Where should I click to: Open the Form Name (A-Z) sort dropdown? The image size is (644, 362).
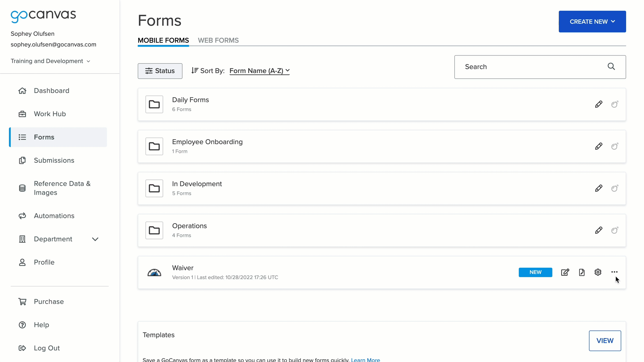tap(259, 71)
